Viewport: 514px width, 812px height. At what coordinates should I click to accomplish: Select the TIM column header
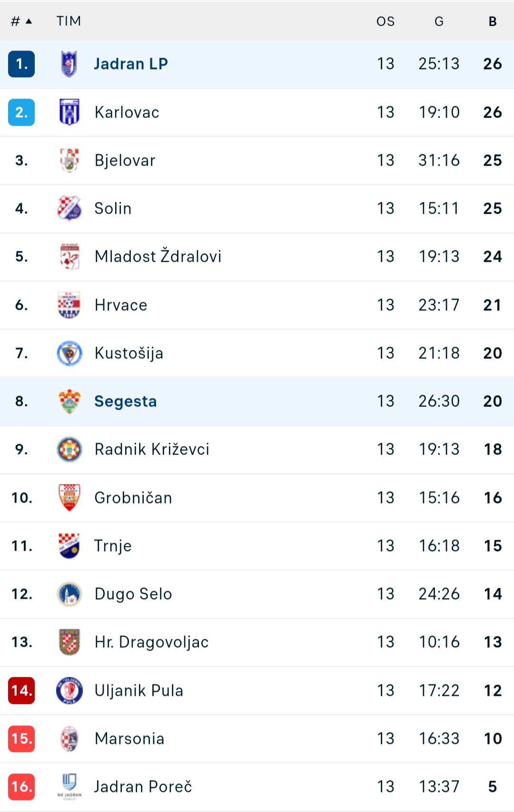[69, 21]
